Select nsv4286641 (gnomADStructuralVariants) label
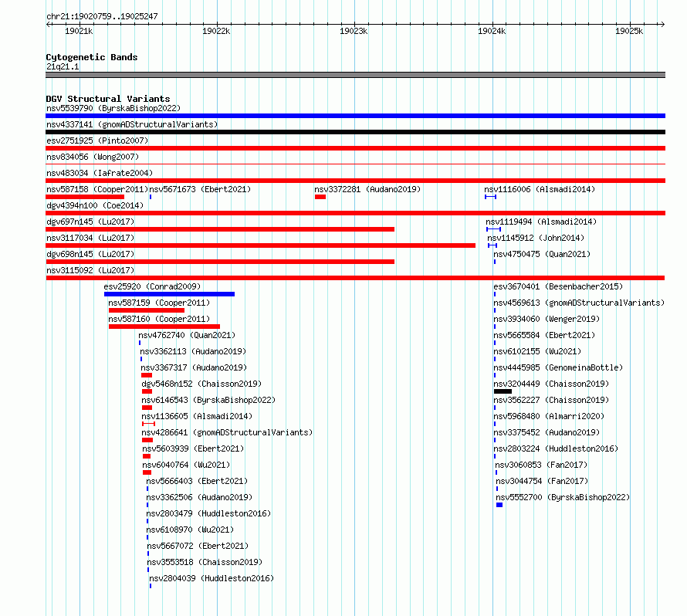Image resolution: width=687 pixels, height=616 pixels. 227,432
